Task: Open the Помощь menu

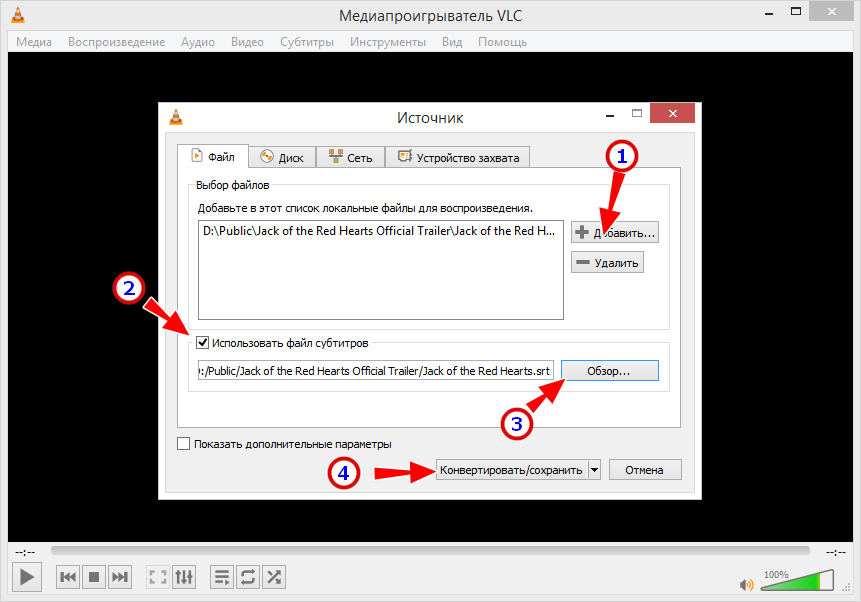Action: (502, 42)
